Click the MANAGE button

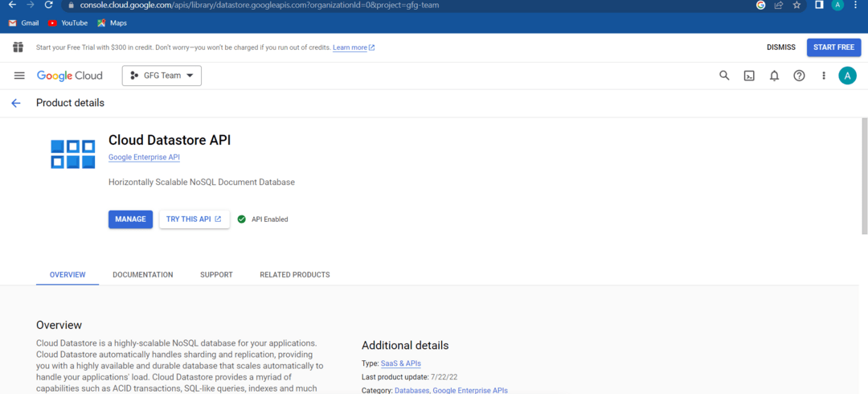click(131, 220)
